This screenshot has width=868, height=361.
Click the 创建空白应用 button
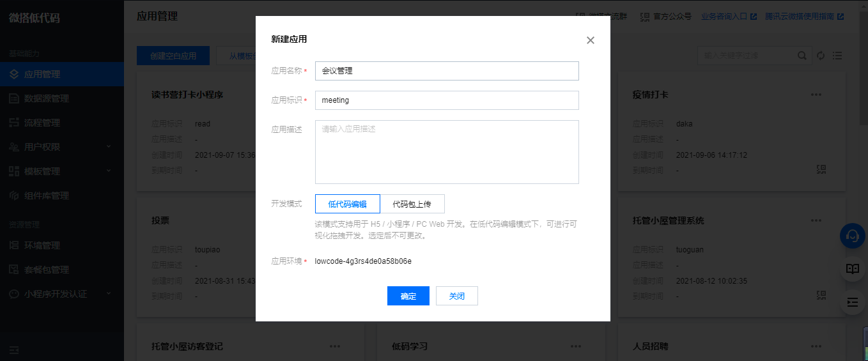click(x=173, y=56)
